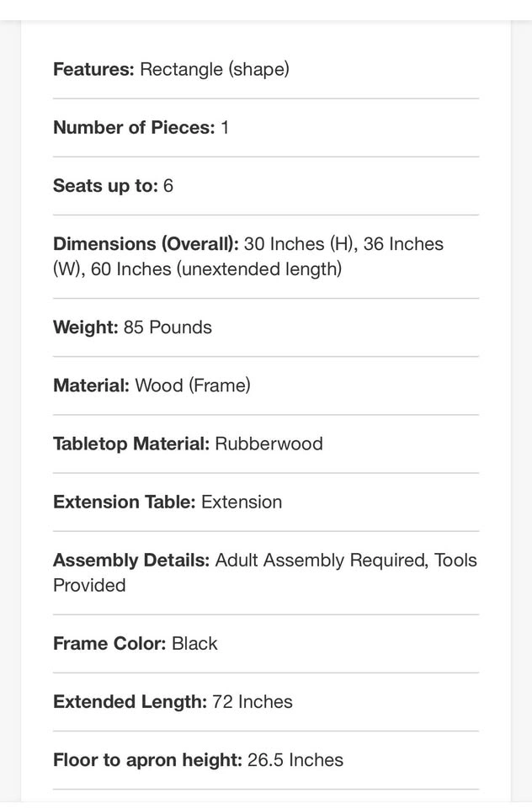This screenshot has width=532, height=808.
Task: Click the Dimensions (Overall) label
Action: [146, 244]
